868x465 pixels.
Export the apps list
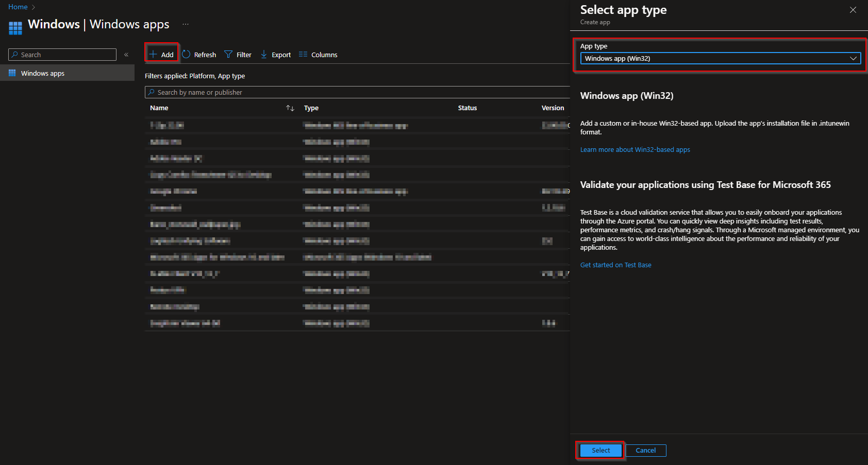point(276,54)
